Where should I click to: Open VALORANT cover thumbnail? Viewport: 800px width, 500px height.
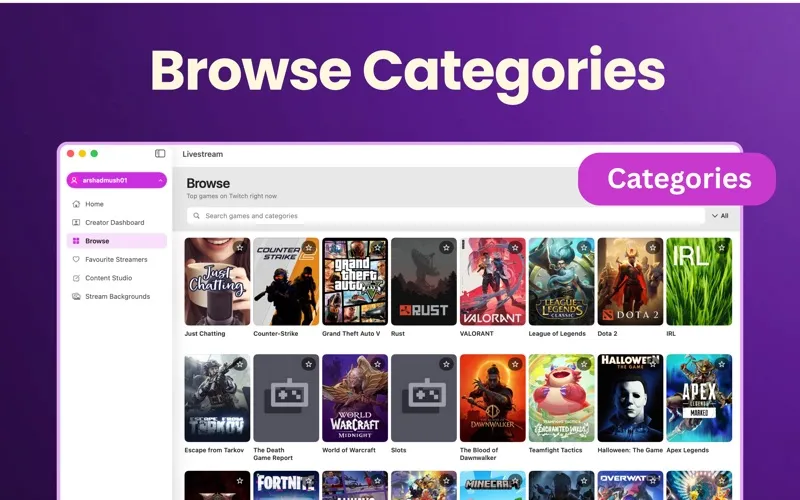point(493,282)
